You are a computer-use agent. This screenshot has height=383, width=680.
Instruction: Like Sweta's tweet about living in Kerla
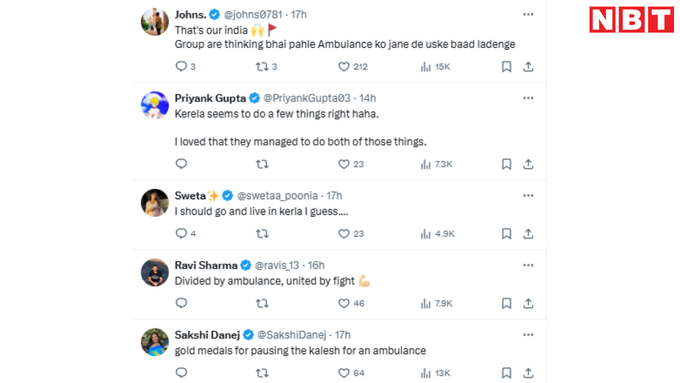[x=351, y=234]
